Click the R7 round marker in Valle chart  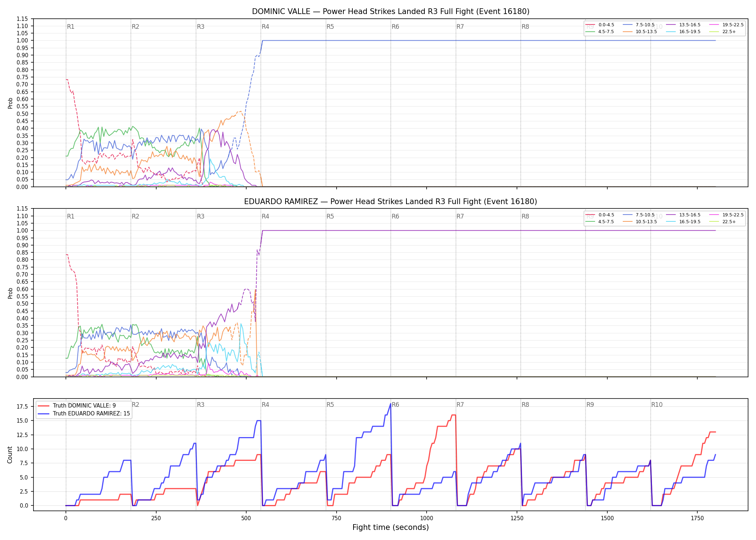[460, 27]
